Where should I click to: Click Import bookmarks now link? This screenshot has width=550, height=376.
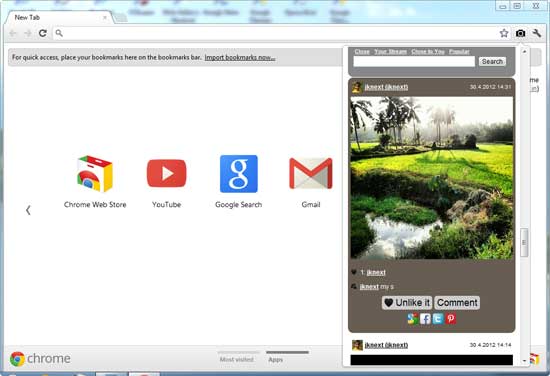[240, 57]
